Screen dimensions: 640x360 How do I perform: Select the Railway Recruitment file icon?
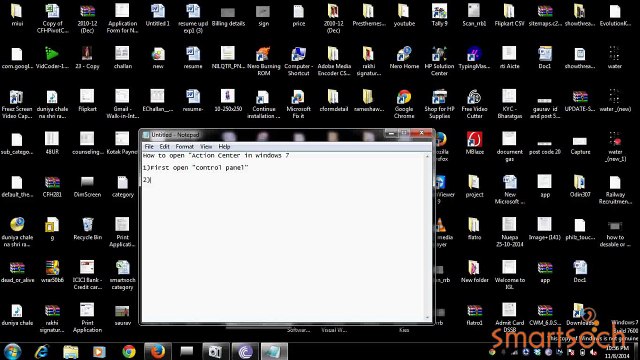click(615, 190)
